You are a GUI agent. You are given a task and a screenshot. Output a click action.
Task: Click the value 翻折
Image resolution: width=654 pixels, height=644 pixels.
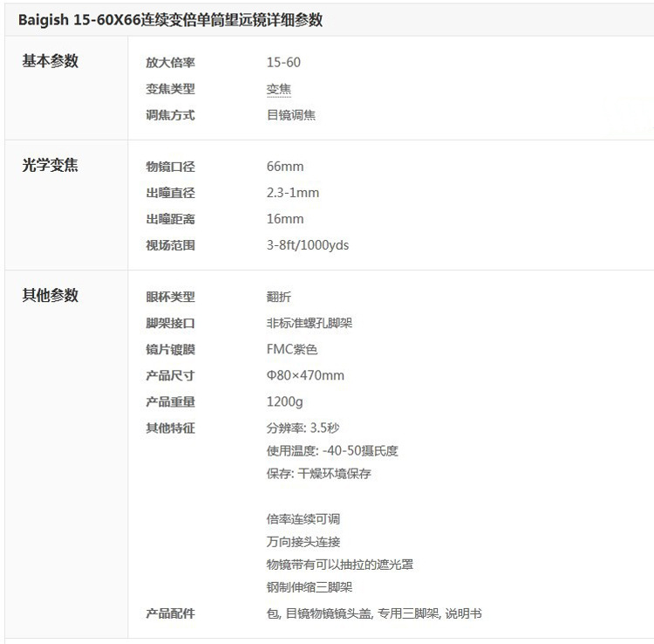pyautogui.click(x=279, y=297)
